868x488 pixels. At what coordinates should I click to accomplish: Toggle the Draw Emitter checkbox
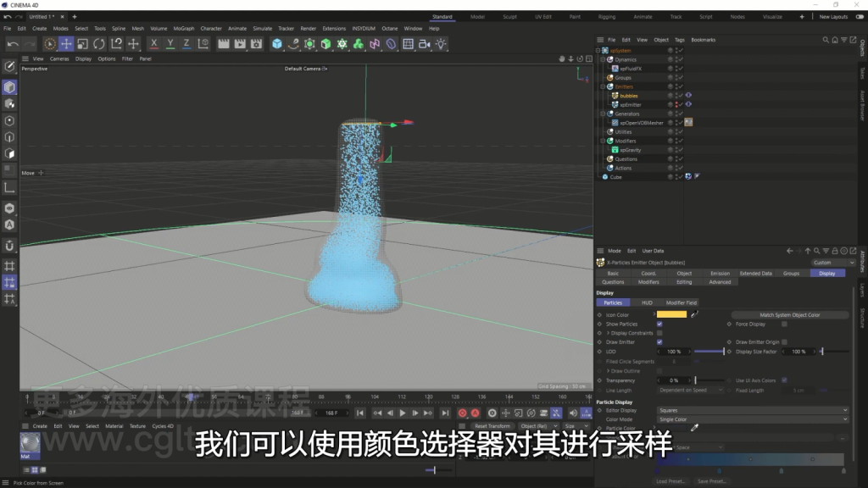[659, 342]
